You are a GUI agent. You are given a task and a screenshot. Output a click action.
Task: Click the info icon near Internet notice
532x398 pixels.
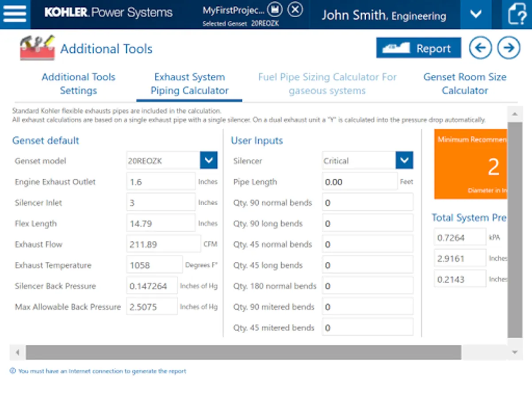click(12, 371)
